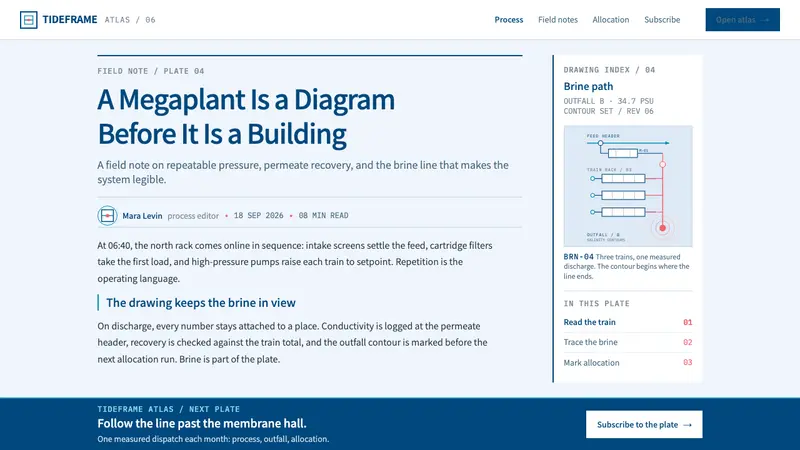Click the Open atlas button
Image resolution: width=800 pixels, height=450 pixels.
[x=742, y=20]
